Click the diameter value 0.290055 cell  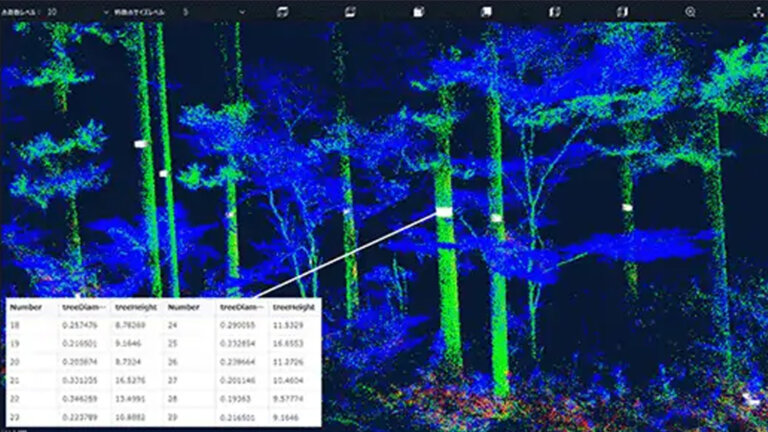click(238, 325)
